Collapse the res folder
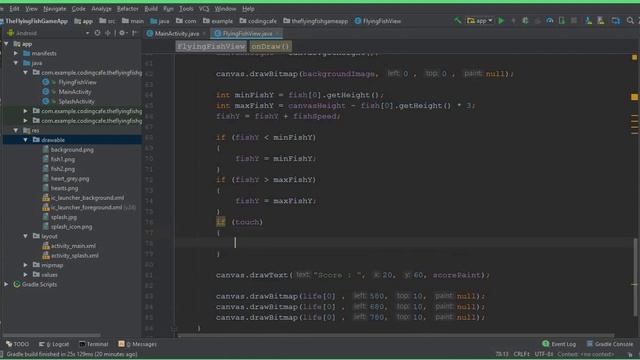 (x=16, y=131)
